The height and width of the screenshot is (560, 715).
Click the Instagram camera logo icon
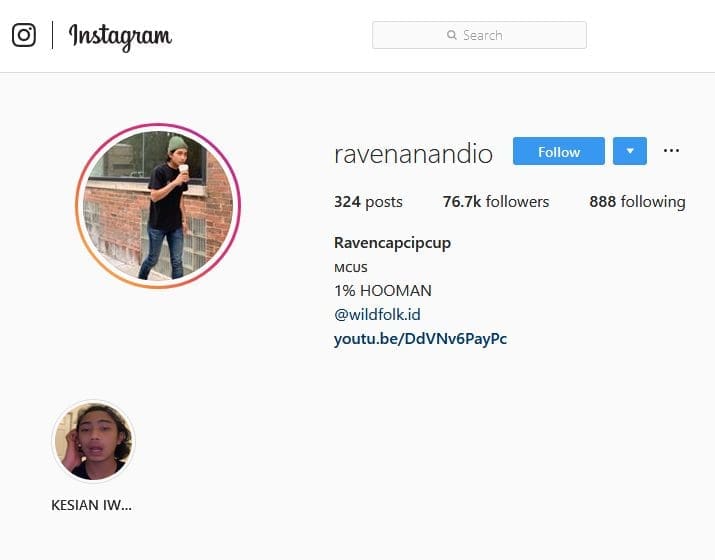pos(24,35)
